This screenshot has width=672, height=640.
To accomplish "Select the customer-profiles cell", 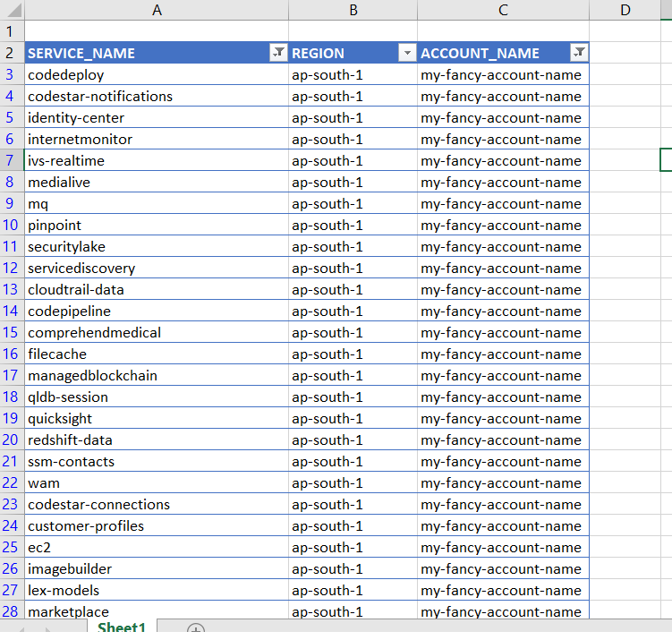I will click(157, 525).
